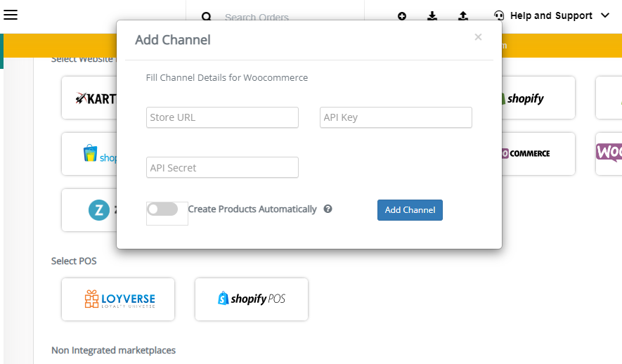Image resolution: width=622 pixels, height=364 pixels.
Task: Click the Add Channel button
Action: 410,209
